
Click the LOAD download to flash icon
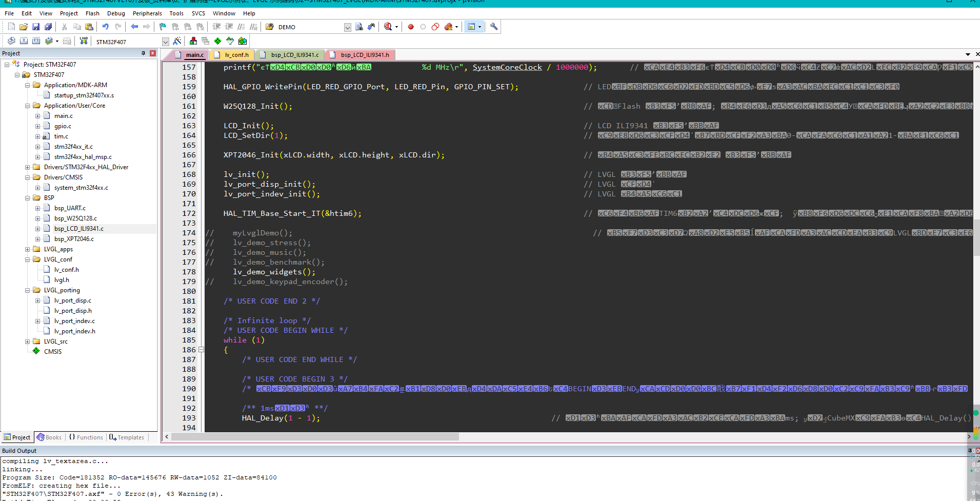coord(84,41)
